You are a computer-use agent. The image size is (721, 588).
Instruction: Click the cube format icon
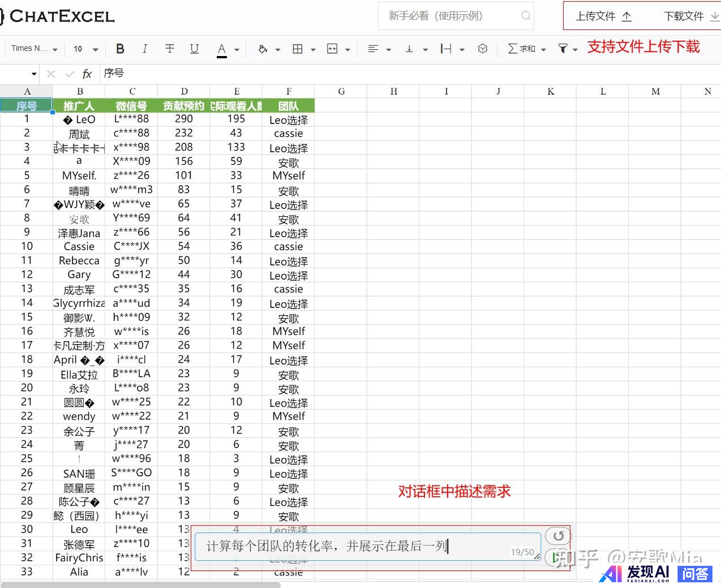click(483, 49)
